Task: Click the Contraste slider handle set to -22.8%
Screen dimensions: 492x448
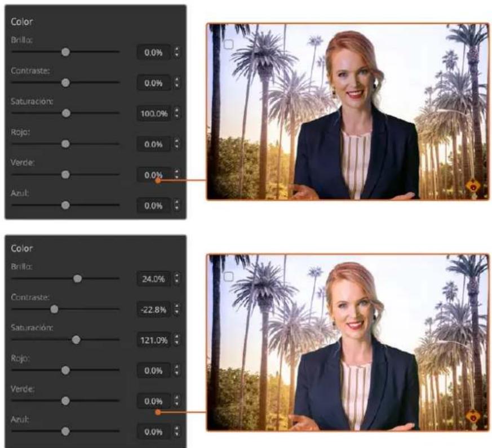Action: pos(54,309)
